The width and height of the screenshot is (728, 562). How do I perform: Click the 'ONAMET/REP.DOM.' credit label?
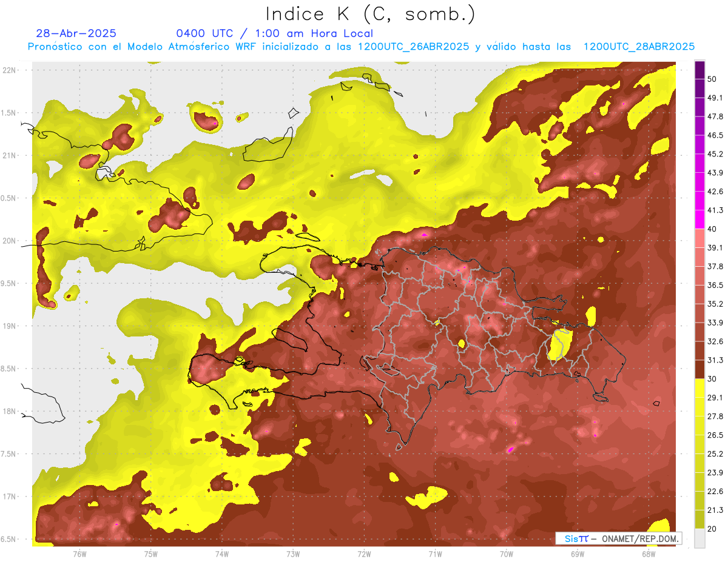640,538
